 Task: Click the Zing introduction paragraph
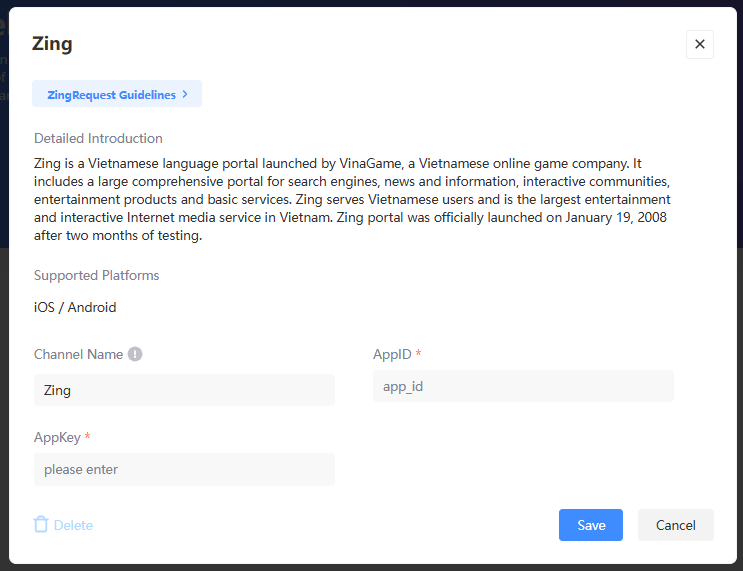point(352,199)
